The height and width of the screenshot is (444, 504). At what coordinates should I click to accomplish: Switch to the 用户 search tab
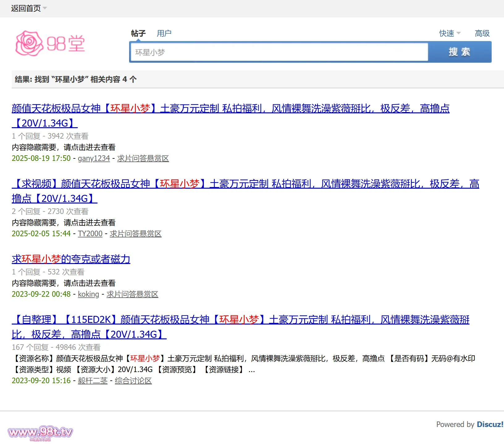coord(164,33)
